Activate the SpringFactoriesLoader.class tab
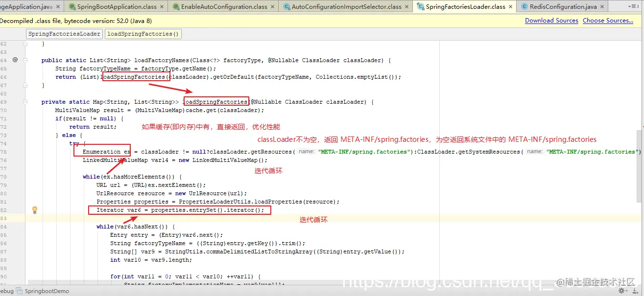 click(x=465, y=7)
